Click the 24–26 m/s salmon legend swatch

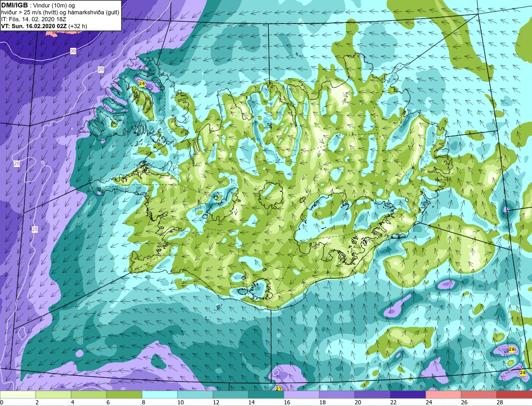coord(444,395)
